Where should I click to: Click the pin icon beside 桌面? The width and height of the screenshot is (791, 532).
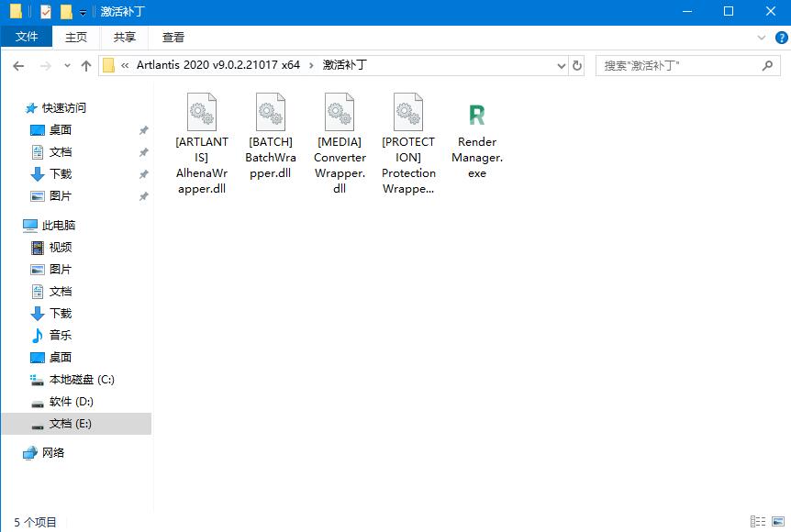tap(144, 130)
